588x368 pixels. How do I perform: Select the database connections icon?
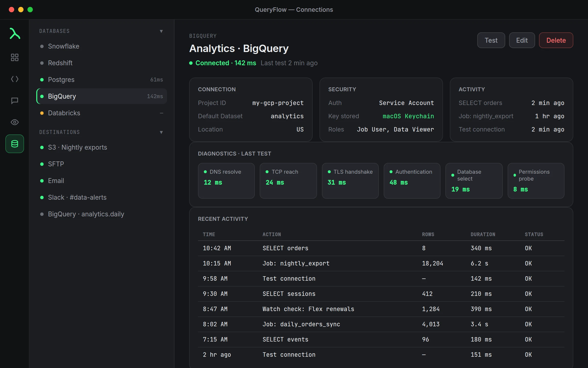[x=15, y=144]
